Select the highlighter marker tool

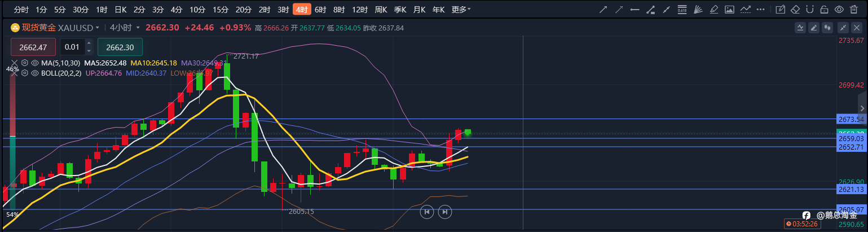[713, 10]
